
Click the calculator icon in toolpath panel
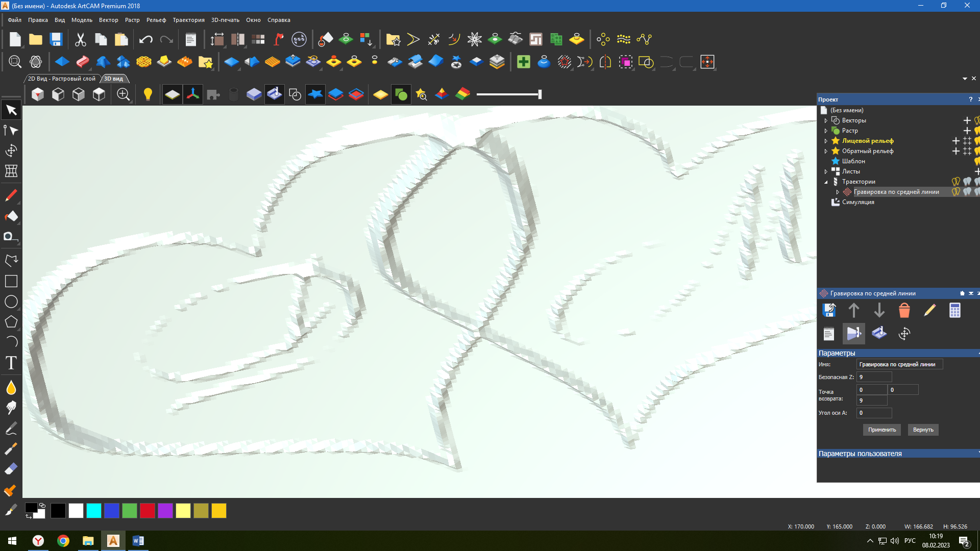point(954,310)
